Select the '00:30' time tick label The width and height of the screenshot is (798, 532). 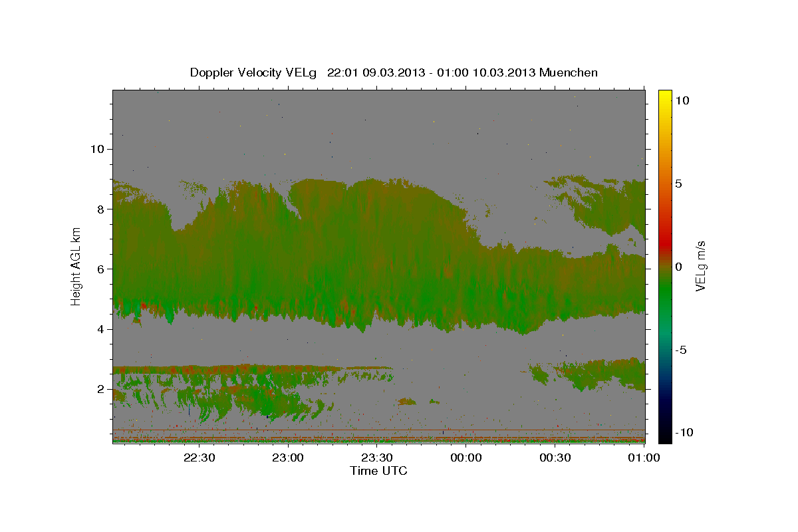coord(555,458)
